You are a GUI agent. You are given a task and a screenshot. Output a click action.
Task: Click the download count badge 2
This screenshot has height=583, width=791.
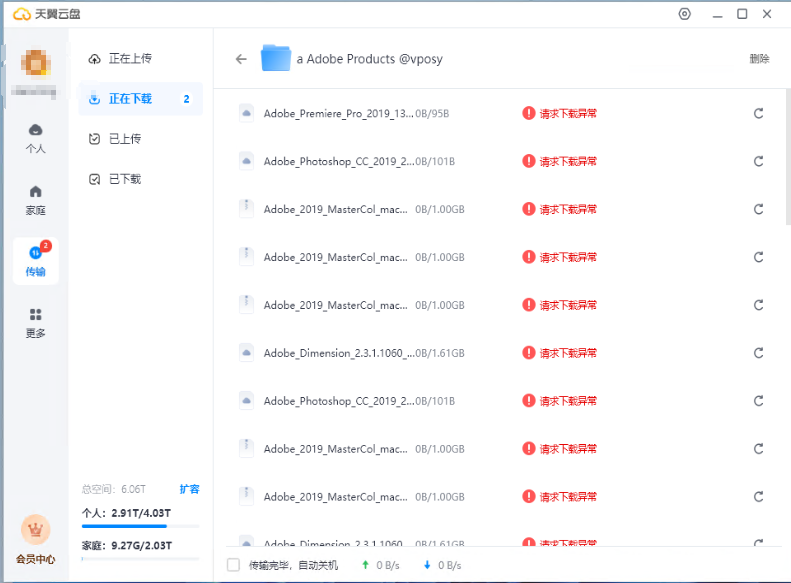point(187,99)
